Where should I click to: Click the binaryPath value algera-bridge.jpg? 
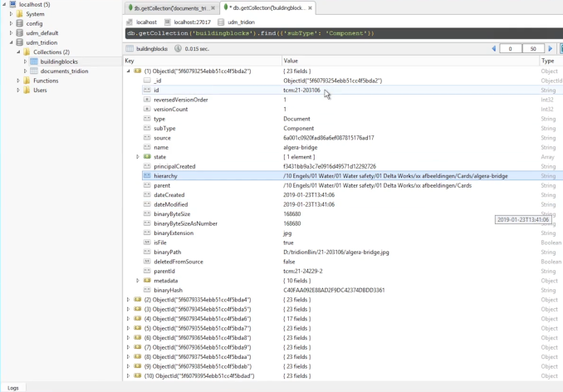click(335, 252)
